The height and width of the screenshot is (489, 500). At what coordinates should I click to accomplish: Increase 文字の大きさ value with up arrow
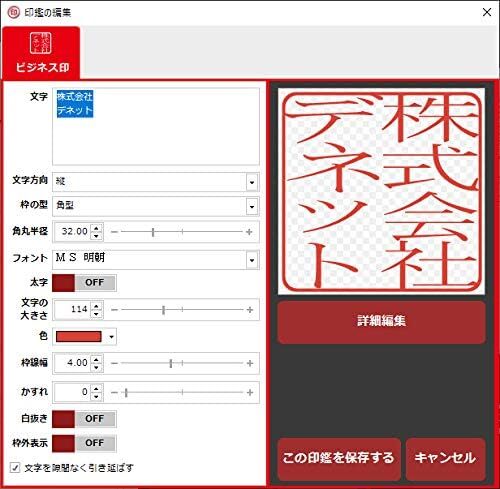[x=96, y=306]
